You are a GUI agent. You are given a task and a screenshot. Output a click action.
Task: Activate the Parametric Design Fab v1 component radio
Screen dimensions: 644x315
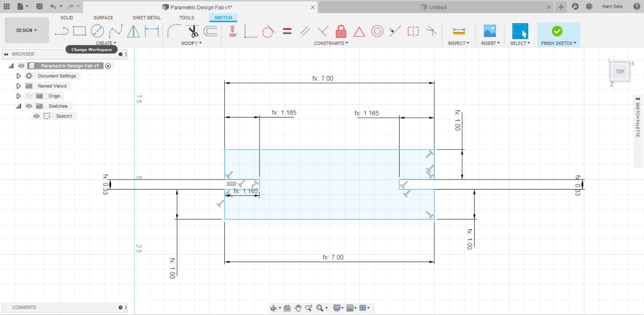click(x=108, y=66)
